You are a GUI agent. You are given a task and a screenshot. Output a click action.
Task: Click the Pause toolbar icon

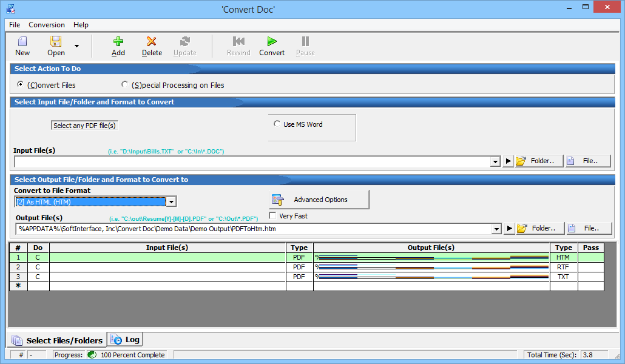pyautogui.click(x=305, y=41)
